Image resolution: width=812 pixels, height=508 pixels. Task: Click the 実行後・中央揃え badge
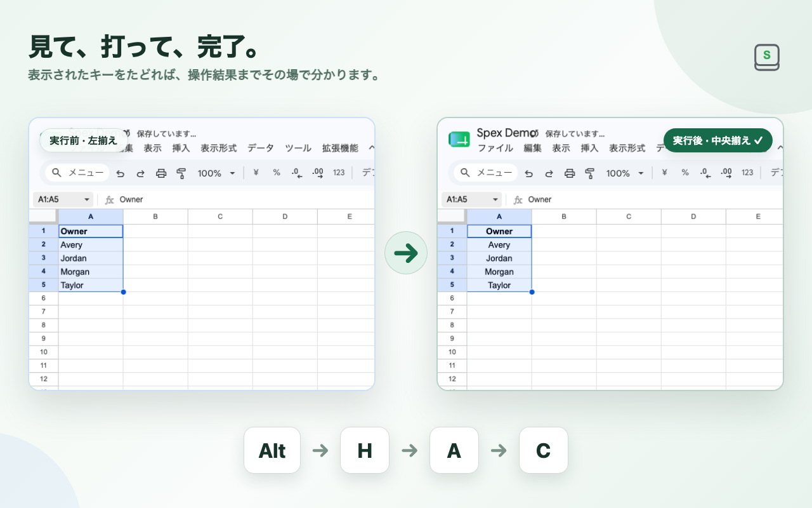pos(718,140)
